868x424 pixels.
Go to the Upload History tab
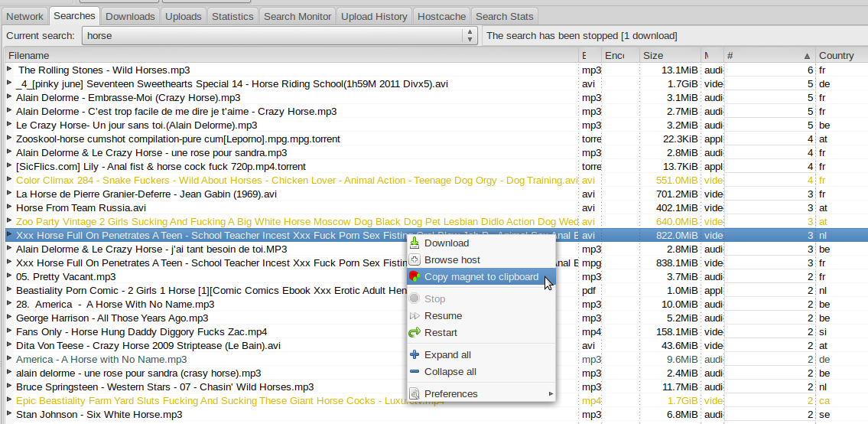(374, 16)
